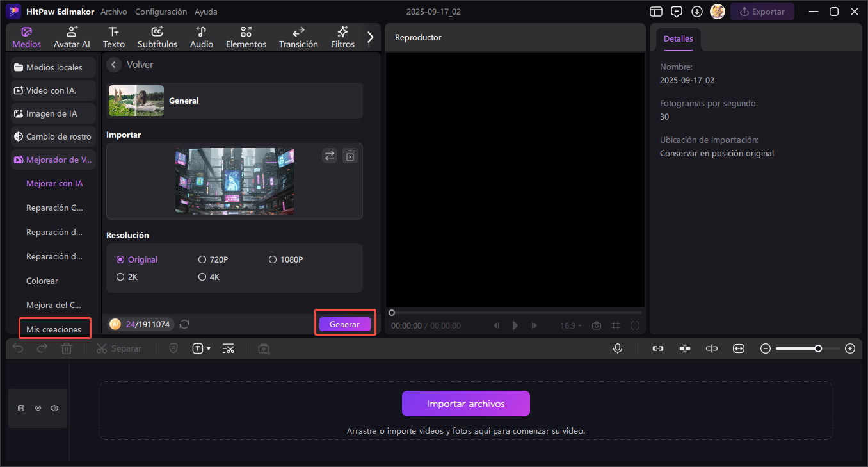The width and height of the screenshot is (868, 467).
Task: Open the 16:9 aspect ratio dropdown
Action: 571,325
